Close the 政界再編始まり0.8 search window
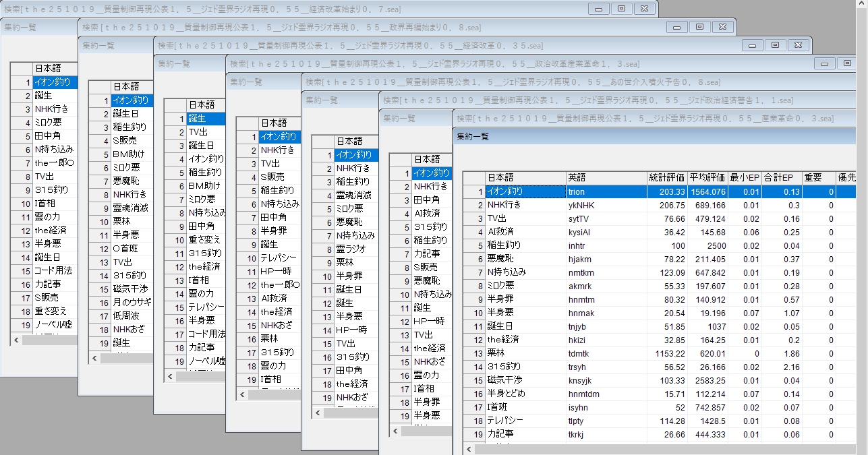 tap(722, 27)
